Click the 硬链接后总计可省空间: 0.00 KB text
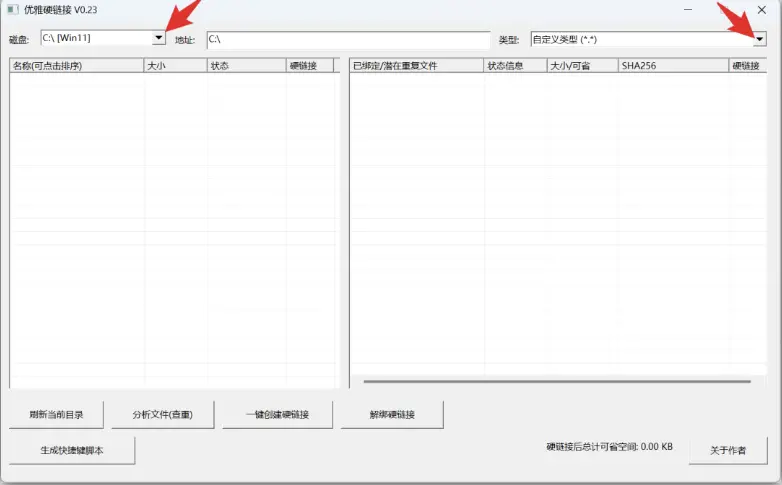Image resolution: width=782 pixels, height=485 pixels. pos(609,447)
